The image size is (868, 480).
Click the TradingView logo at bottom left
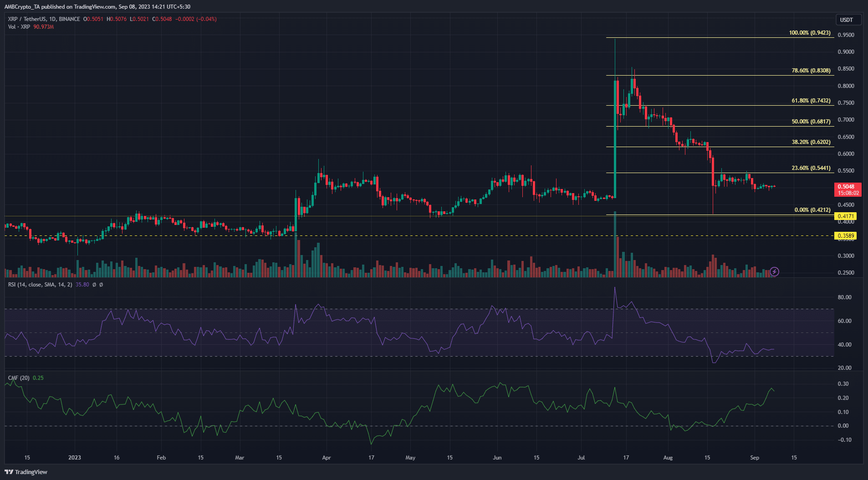point(26,472)
